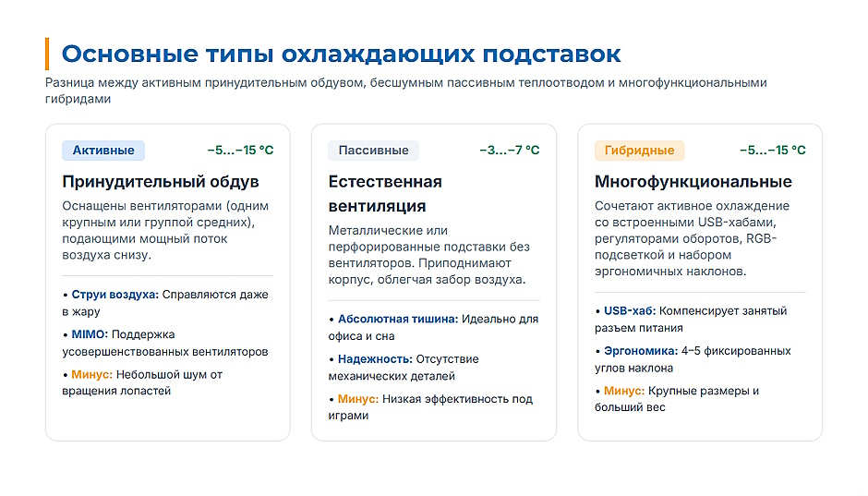Viewport: 868px width, 496px height.
Task: Click the subtitle starting 'Разница между активным'
Action: click(405, 91)
